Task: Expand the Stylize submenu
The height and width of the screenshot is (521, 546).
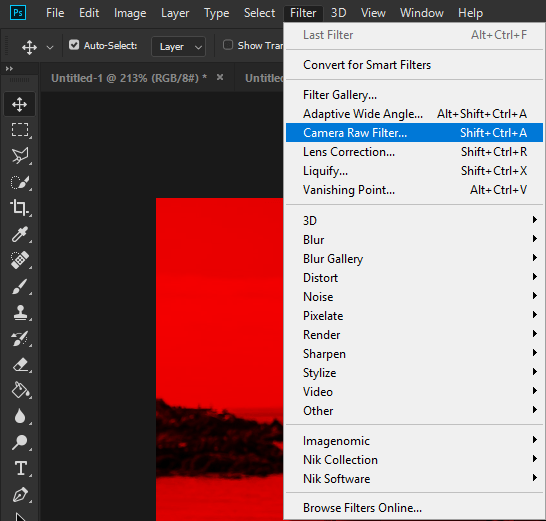Action: pos(414,373)
